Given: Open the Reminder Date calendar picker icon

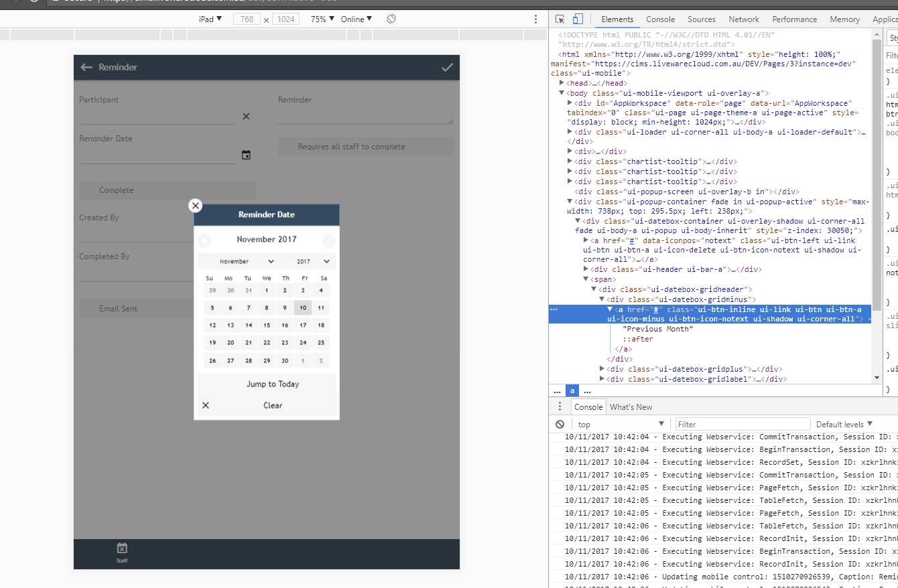Looking at the screenshot, I should pyautogui.click(x=246, y=154).
